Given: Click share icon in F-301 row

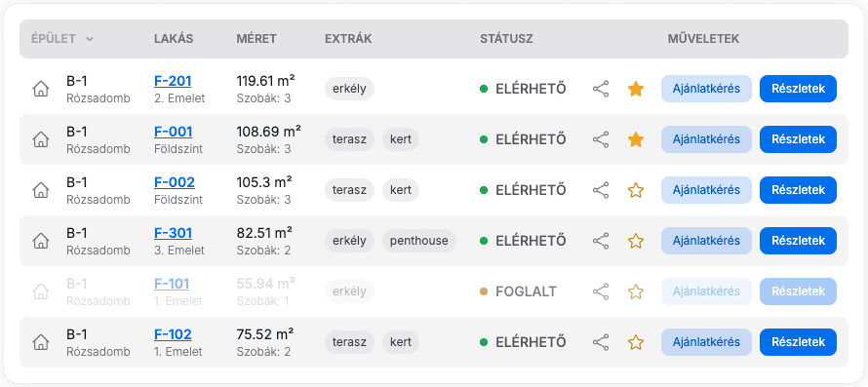Looking at the screenshot, I should point(601,241).
